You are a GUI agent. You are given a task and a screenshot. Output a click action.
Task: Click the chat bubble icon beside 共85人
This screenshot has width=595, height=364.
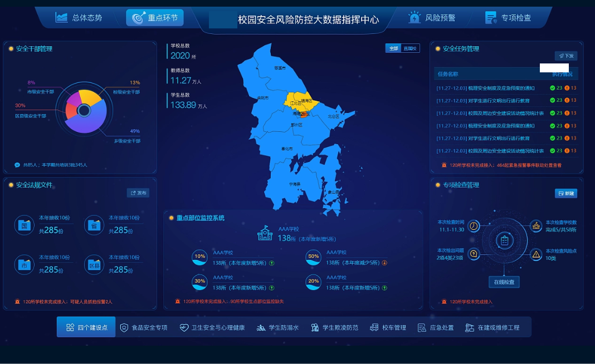[17, 165]
